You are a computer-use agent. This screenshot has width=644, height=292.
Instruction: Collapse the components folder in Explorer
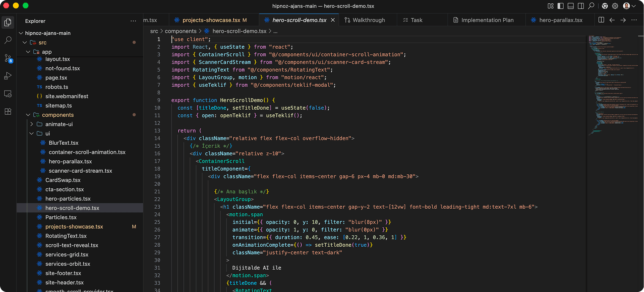click(28, 115)
